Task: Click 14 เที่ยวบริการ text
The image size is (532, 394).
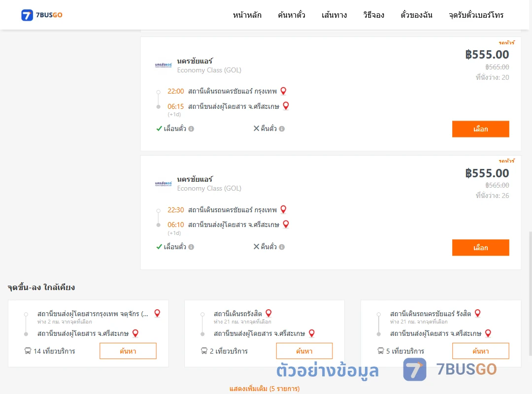Action: pos(54,351)
